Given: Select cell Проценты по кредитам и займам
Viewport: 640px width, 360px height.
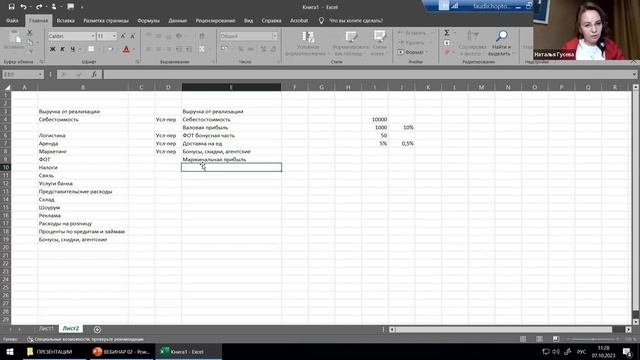Looking at the screenshot, I should coord(83,231).
